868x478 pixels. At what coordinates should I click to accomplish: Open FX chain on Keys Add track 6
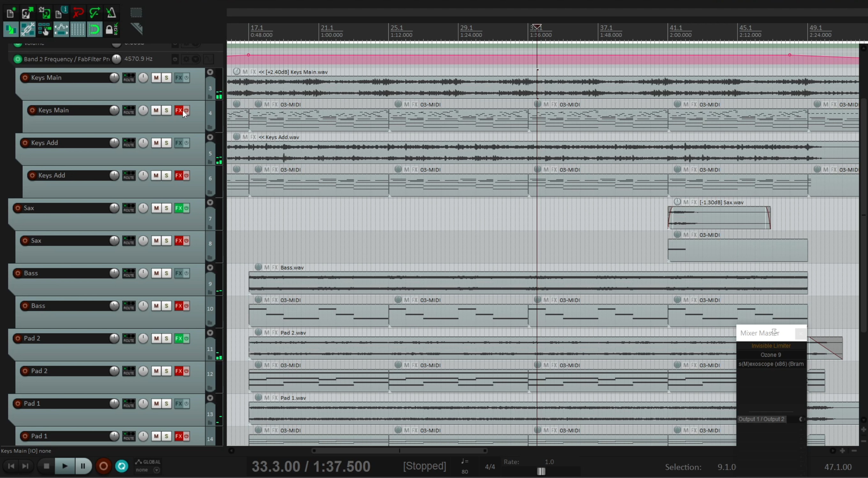click(x=178, y=176)
